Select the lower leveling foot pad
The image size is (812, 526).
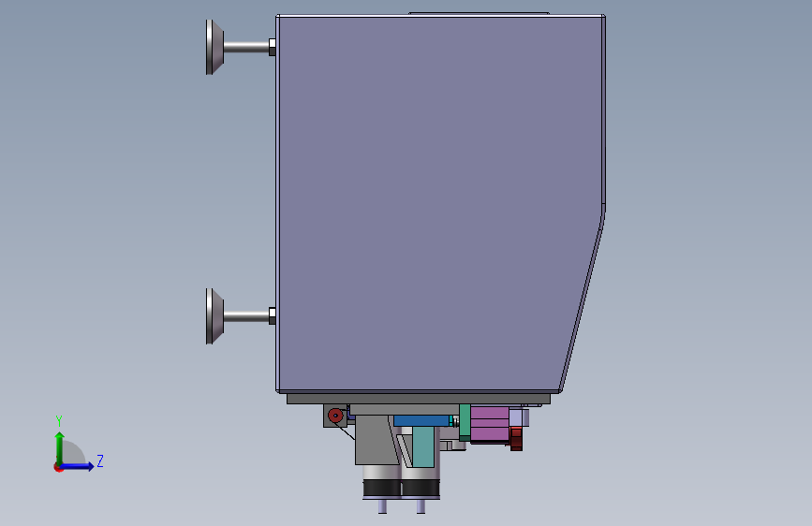(214, 315)
